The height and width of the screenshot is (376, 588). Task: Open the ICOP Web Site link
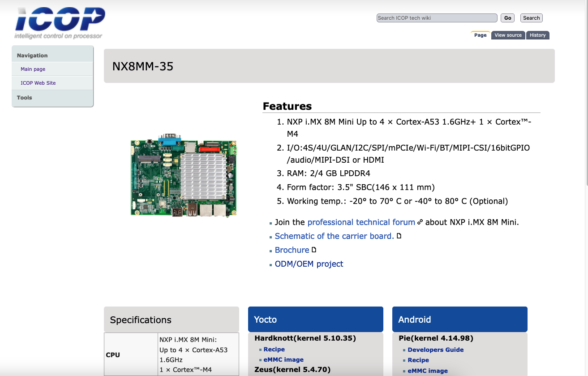pos(38,83)
